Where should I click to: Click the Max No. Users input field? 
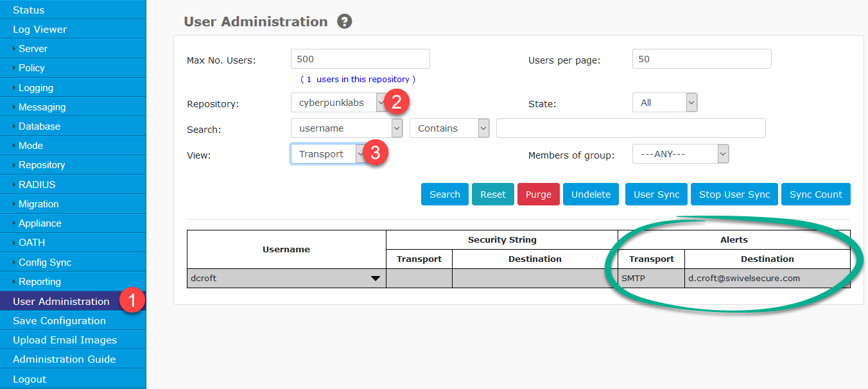coord(360,59)
